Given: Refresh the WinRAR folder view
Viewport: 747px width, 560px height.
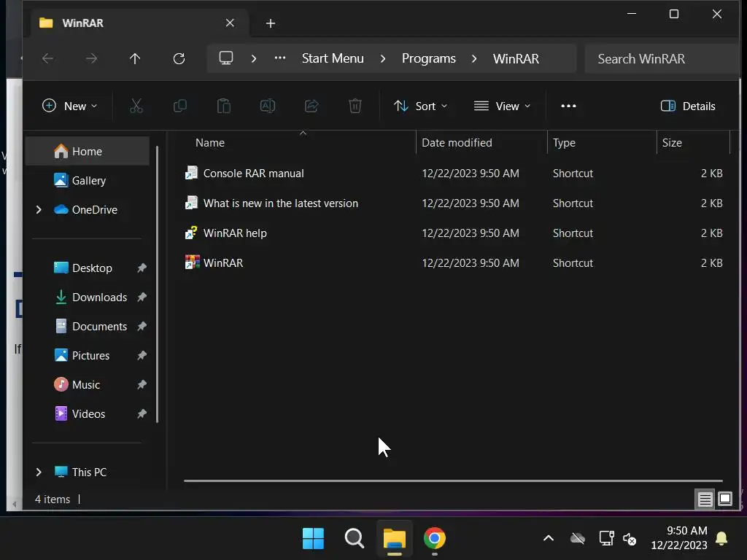Looking at the screenshot, I should click(x=179, y=58).
